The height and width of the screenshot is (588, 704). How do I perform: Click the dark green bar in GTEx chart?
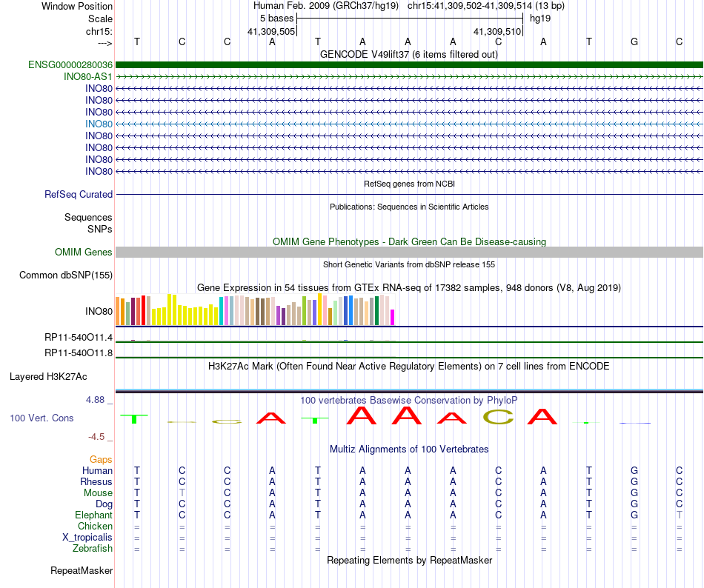point(376,310)
